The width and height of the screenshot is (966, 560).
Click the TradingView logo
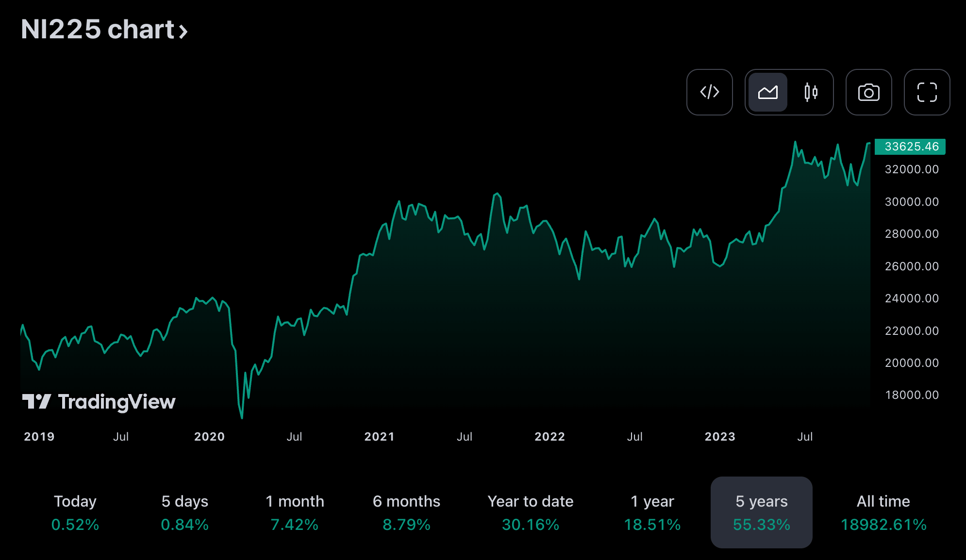click(x=99, y=402)
